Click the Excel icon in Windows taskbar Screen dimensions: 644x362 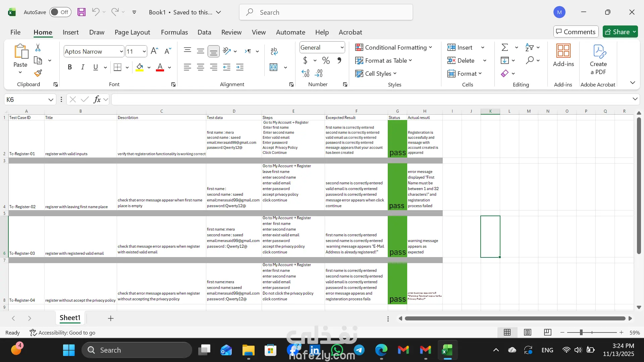click(447, 350)
